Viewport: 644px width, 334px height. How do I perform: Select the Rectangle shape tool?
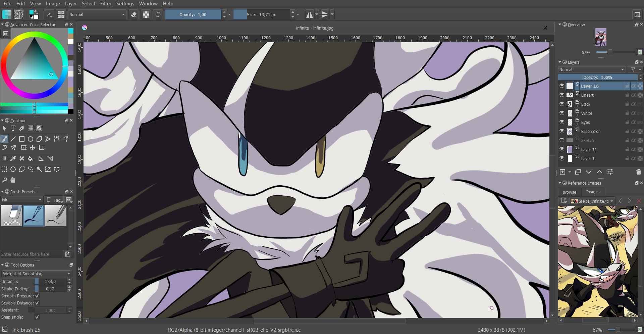pos(22,139)
